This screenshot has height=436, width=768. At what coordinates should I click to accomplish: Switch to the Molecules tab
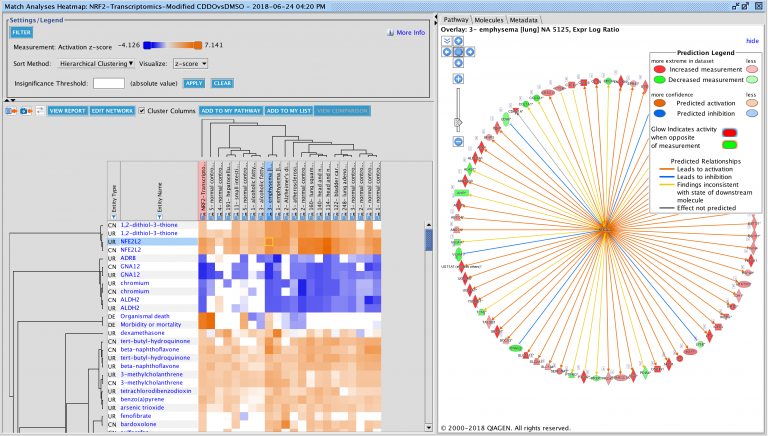pos(489,20)
